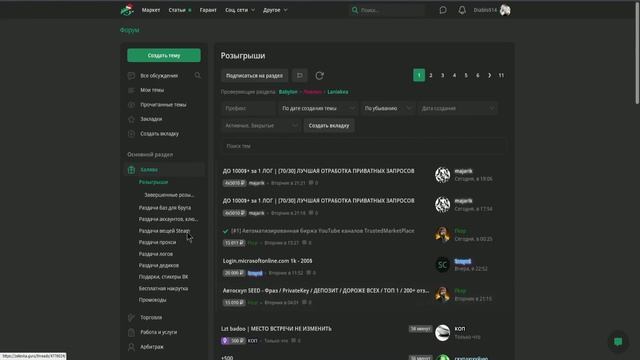Open Автоскуп SEED thread
640x360 pixels.
(x=326, y=291)
